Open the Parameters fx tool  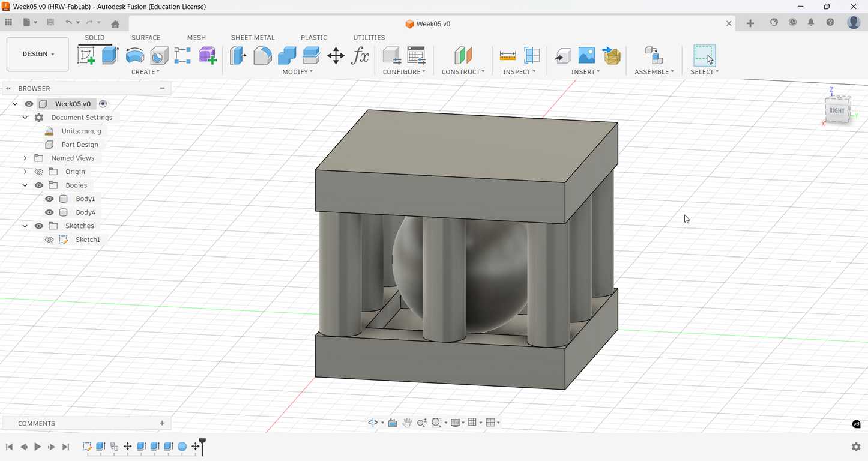coord(360,56)
